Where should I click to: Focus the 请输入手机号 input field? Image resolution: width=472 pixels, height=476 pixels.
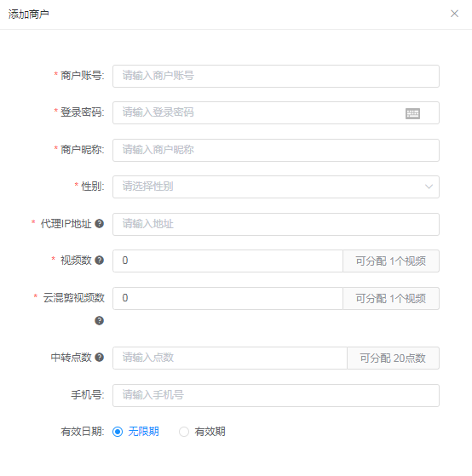[x=276, y=395]
